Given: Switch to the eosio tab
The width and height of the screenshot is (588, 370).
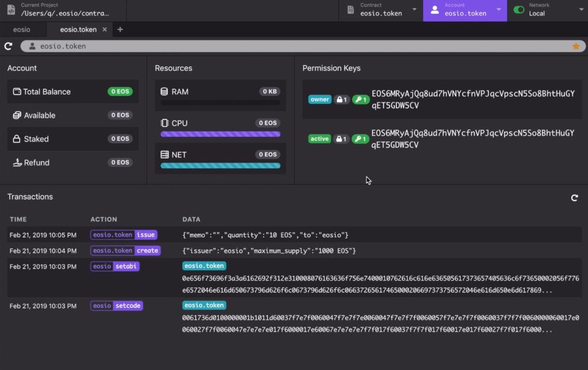Looking at the screenshot, I should (22, 29).
